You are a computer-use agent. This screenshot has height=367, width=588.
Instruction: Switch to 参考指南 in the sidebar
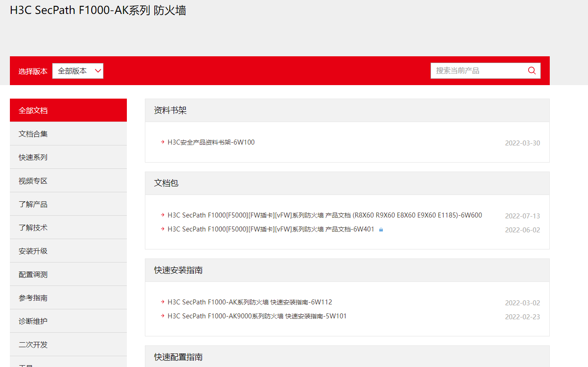click(68, 298)
